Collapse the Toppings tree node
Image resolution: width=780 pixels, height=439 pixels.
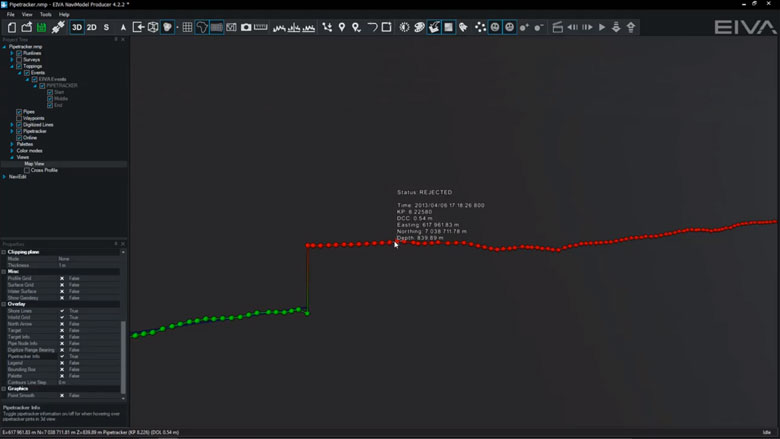(12, 66)
